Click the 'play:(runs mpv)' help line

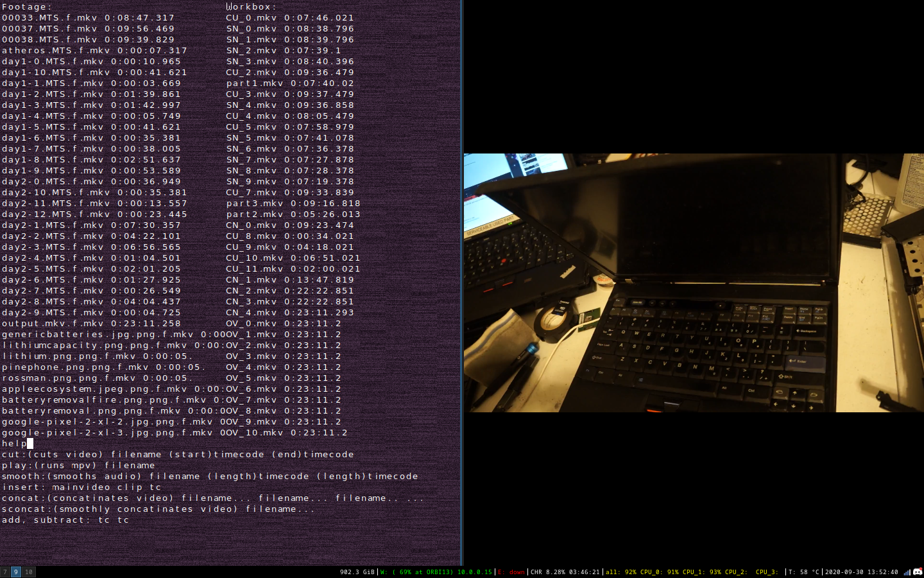pyautogui.click(x=78, y=466)
